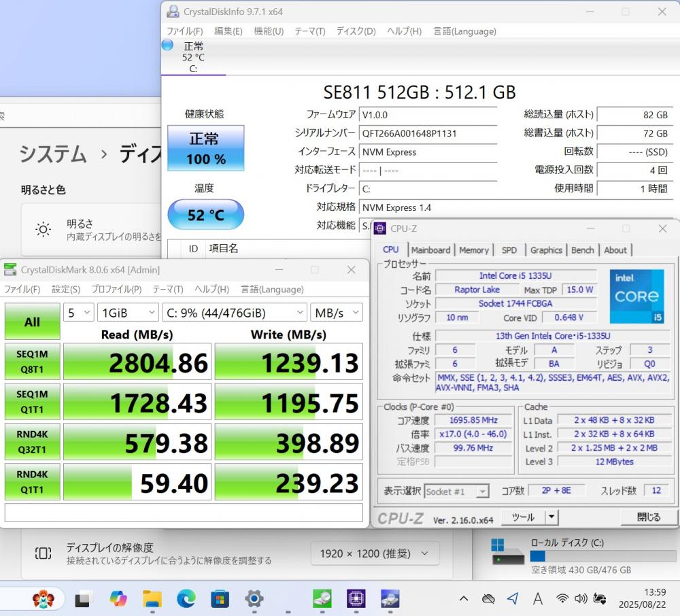Switch to the Bench tab in CPU-Z
The image size is (680, 616).
click(583, 250)
